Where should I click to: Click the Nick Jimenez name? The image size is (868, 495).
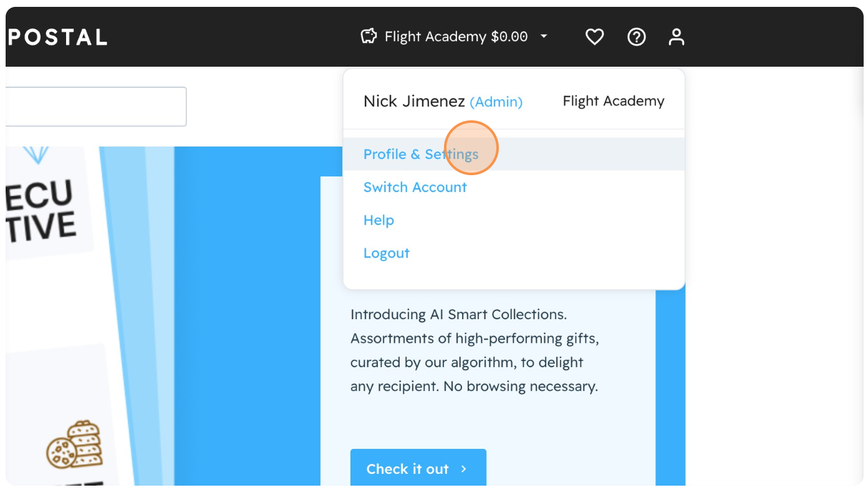[x=414, y=101]
